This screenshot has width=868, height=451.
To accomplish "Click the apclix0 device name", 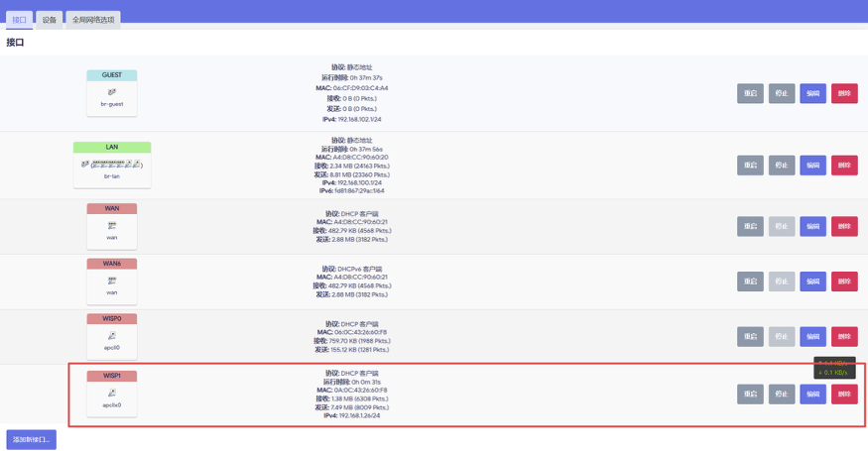I will tap(112, 405).
